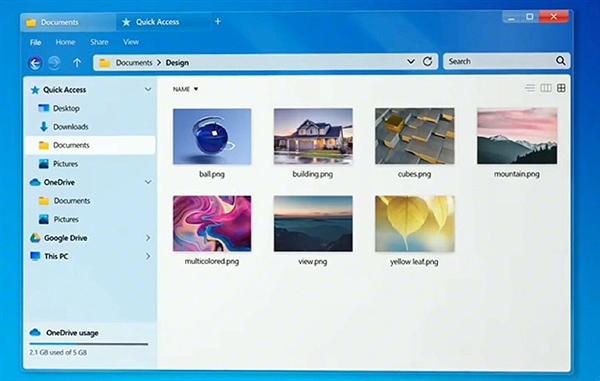Click the yellow leaf.png file name
Screen dimensions: 600x381
tap(414, 262)
